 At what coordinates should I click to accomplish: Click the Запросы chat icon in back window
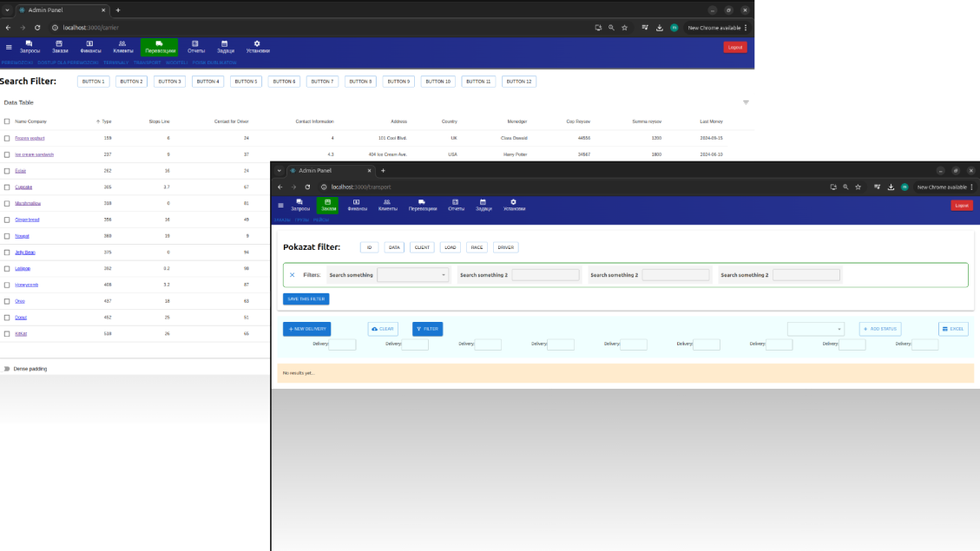click(x=29, y=43)
